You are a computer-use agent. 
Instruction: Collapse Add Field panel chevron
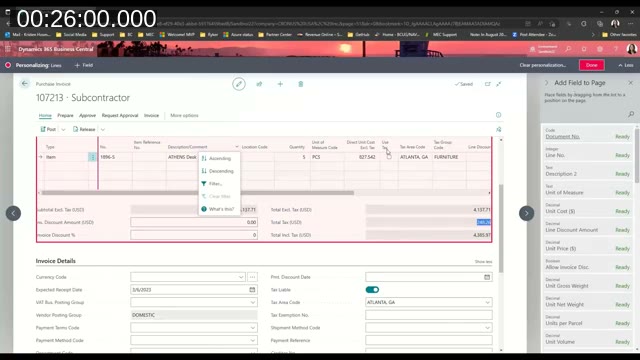coord(547,82)
